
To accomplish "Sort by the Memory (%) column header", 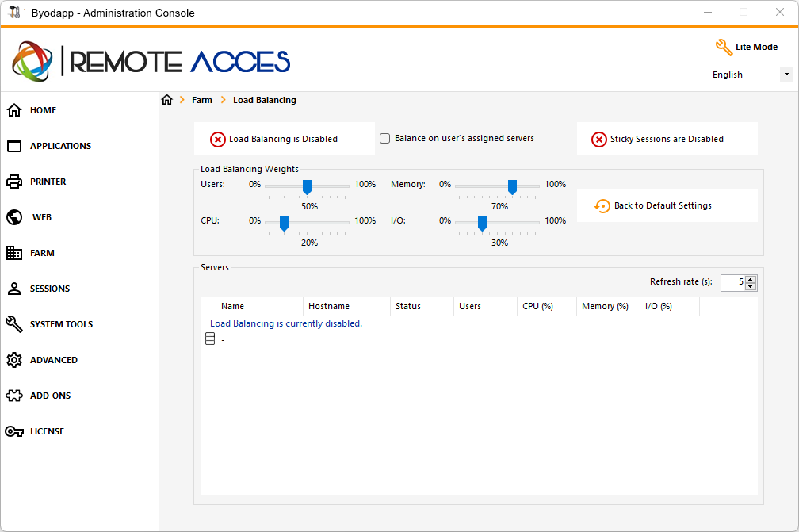I will click(609, 306).
